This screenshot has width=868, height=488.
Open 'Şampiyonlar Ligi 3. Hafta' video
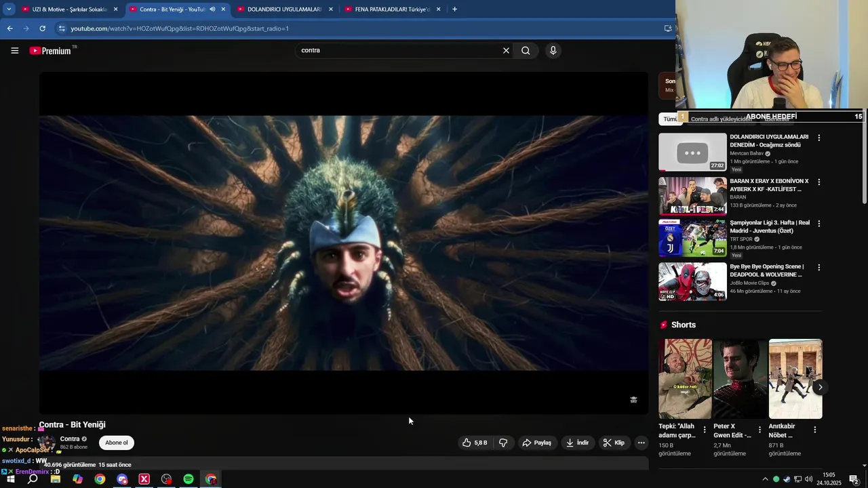(692, 238)
